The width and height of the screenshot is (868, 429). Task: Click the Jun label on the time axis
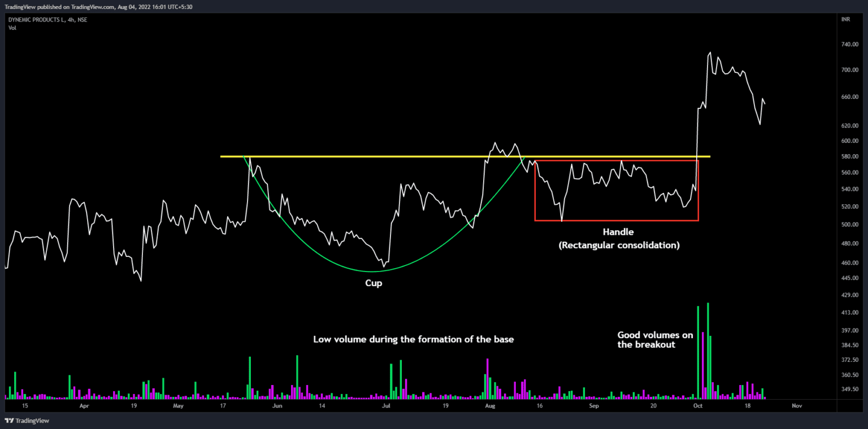(277, 405)
